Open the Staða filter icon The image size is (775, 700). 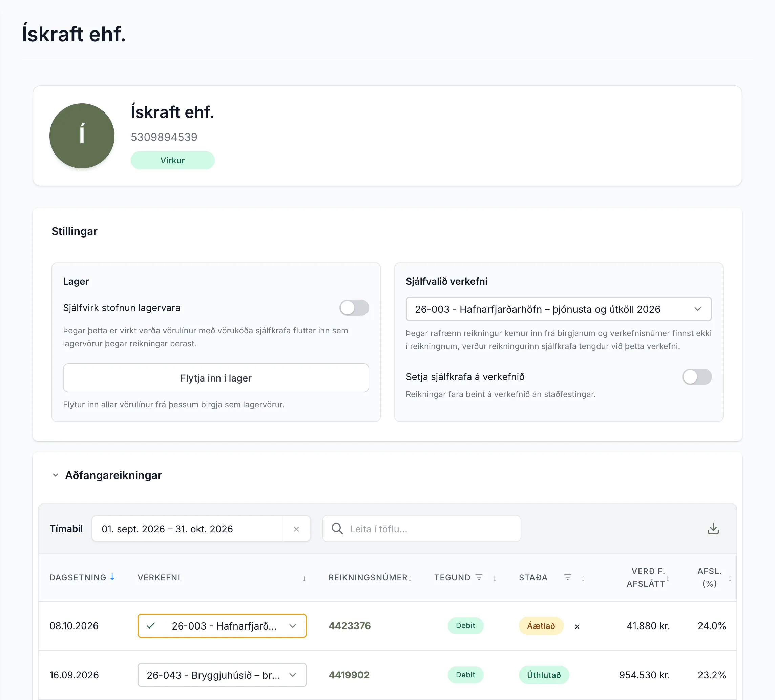(567, 577)
